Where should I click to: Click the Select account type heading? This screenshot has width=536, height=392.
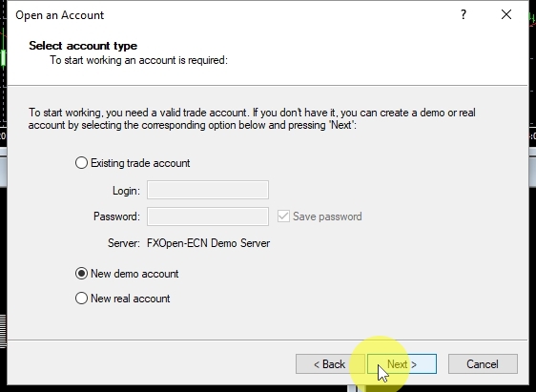coord(83,46)
